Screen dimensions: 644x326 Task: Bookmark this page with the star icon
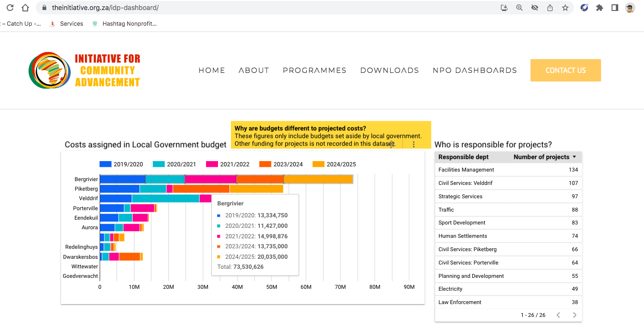[x=565, y=8]
